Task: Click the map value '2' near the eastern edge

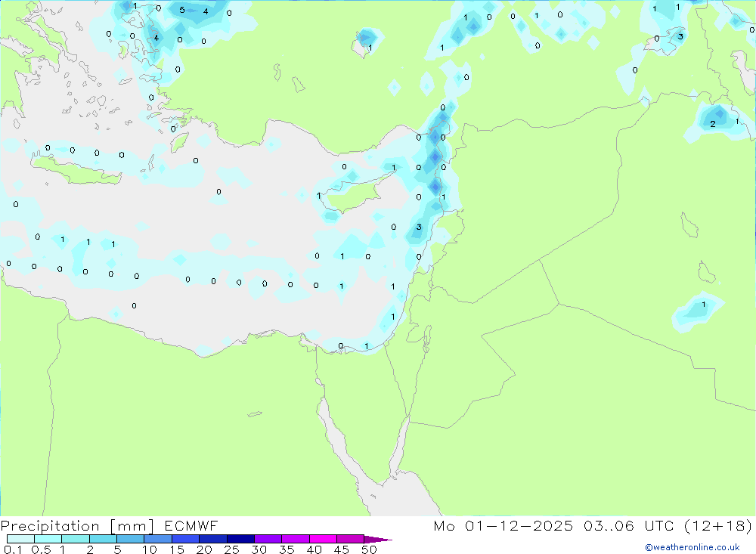Action: 713,124
